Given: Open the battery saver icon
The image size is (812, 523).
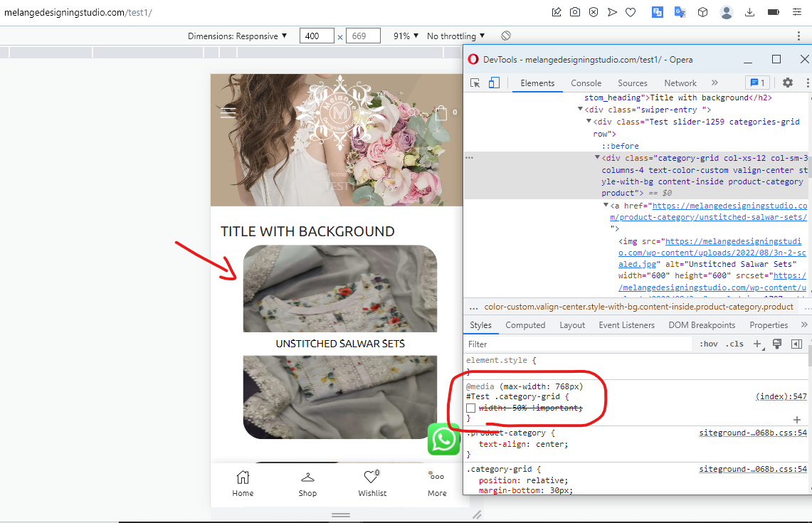Looking at the screenshot, I should coord(774,12).
